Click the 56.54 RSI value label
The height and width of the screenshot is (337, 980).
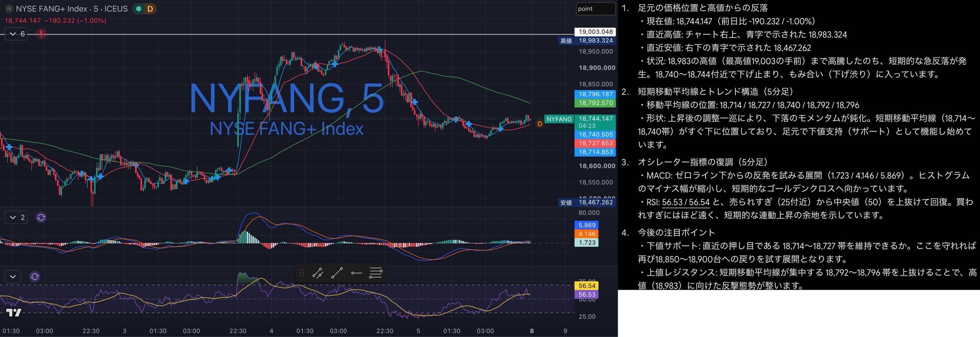click(x=587, y=286)
